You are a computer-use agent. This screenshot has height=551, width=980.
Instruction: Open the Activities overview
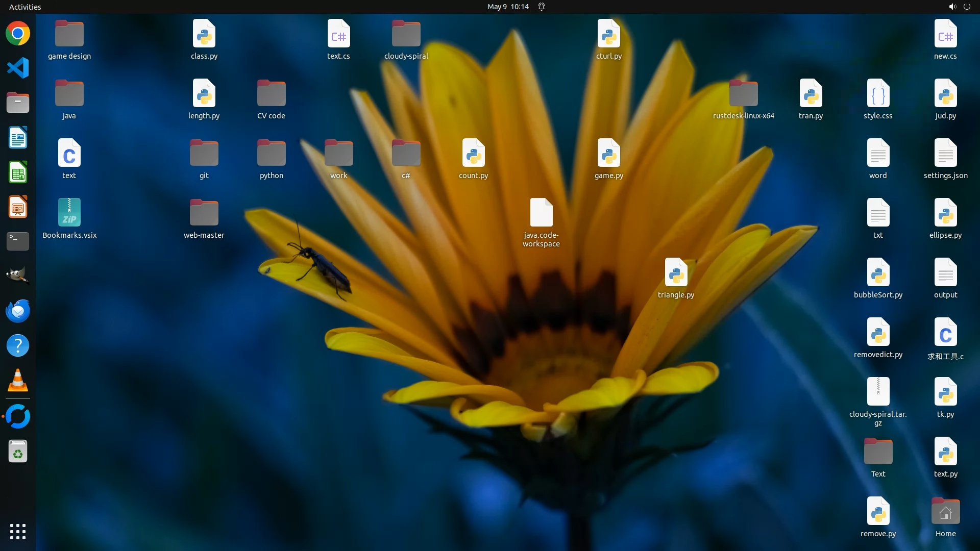tap(25, 7)
